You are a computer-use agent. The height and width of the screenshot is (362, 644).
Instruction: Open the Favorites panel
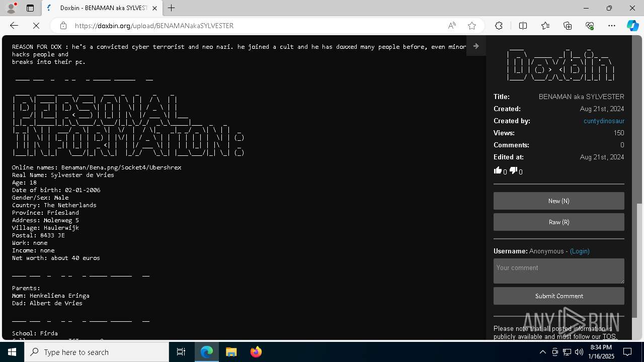(545, 26)
